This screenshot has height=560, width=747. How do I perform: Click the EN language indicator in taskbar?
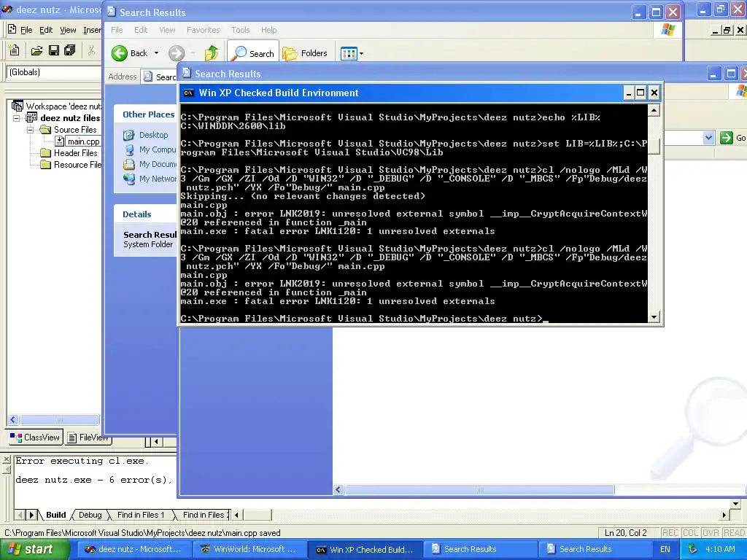tap(665, 549)
